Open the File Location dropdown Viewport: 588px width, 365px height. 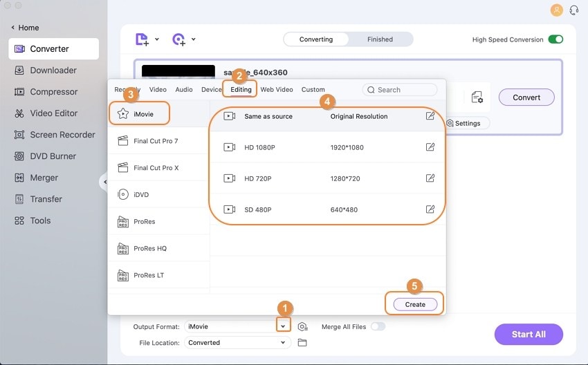coord(237,342)
